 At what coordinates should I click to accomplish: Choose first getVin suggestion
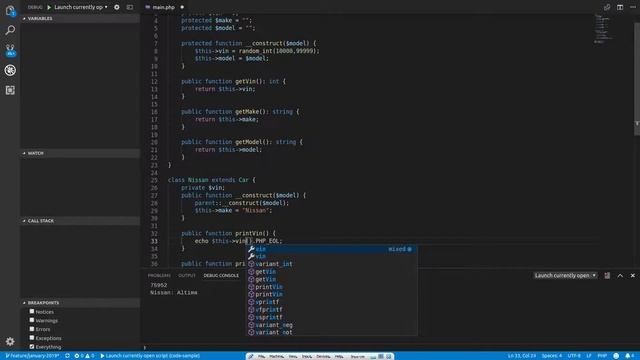331,272
